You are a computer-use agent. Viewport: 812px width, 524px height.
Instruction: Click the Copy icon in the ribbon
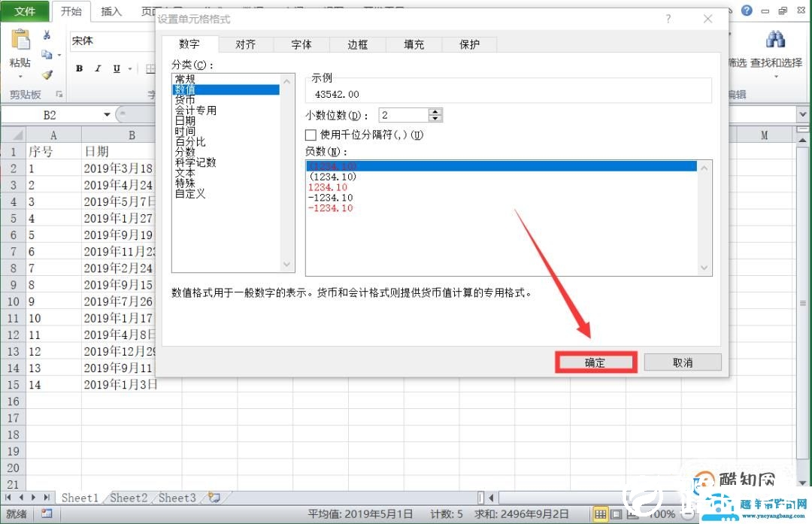pyautogui.click(x=47, y=54)
